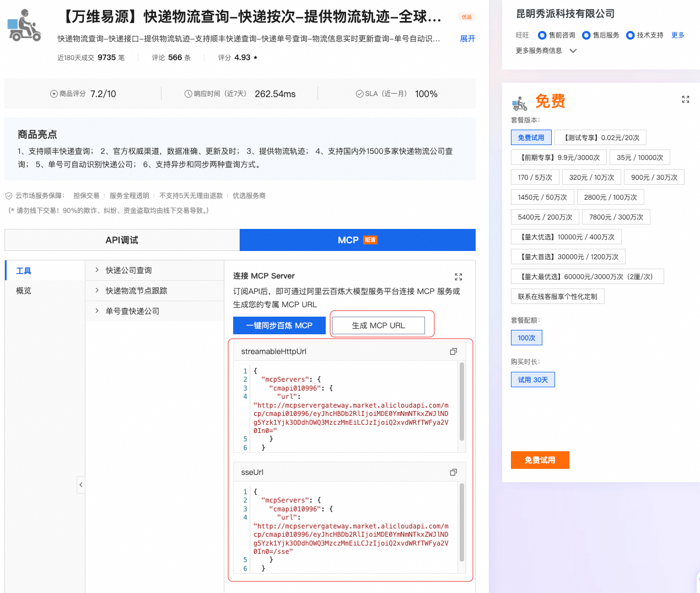This screenshot has height=593, width=700.
Task: Select the 320元 / 10万次 package
Action: pos(592,178)
